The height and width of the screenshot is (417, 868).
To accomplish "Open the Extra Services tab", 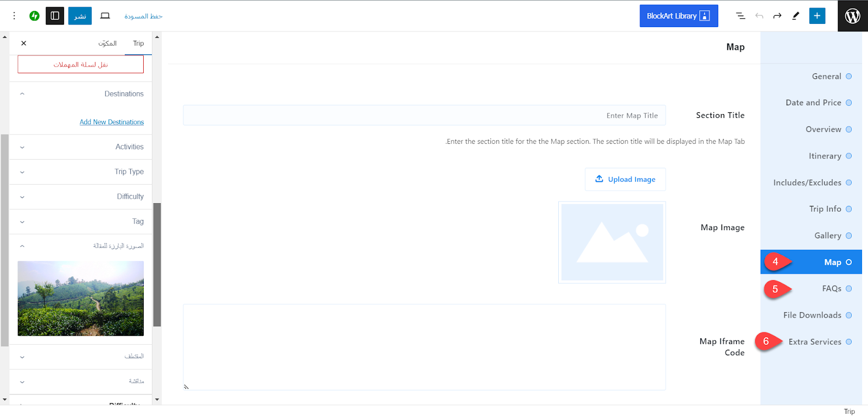I will tap(811, 342).
